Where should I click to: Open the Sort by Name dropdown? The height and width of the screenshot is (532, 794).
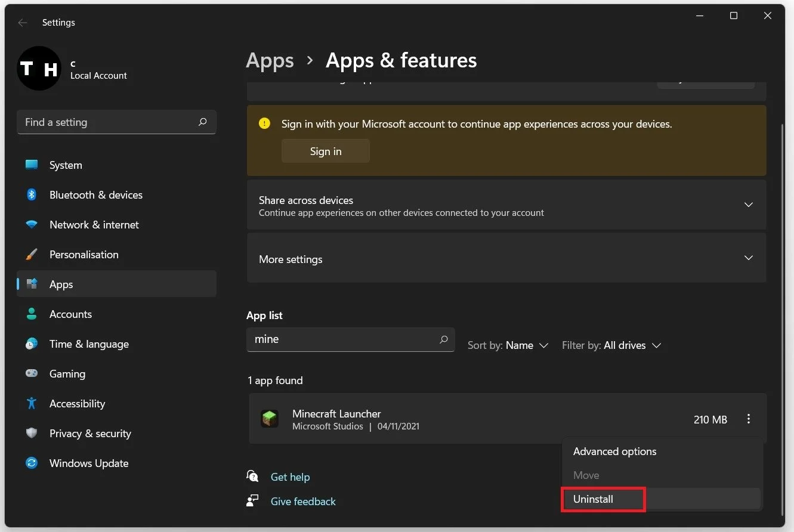508,345
